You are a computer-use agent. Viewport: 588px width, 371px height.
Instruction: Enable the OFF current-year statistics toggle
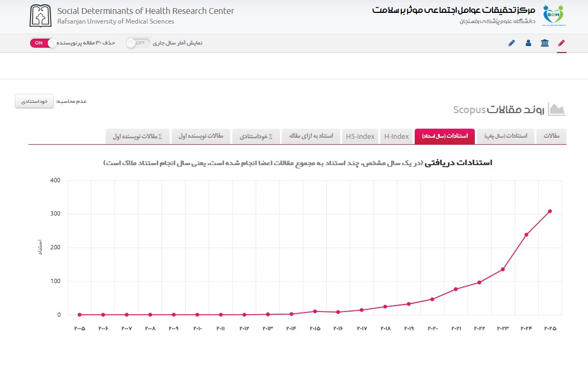[138, 43]
